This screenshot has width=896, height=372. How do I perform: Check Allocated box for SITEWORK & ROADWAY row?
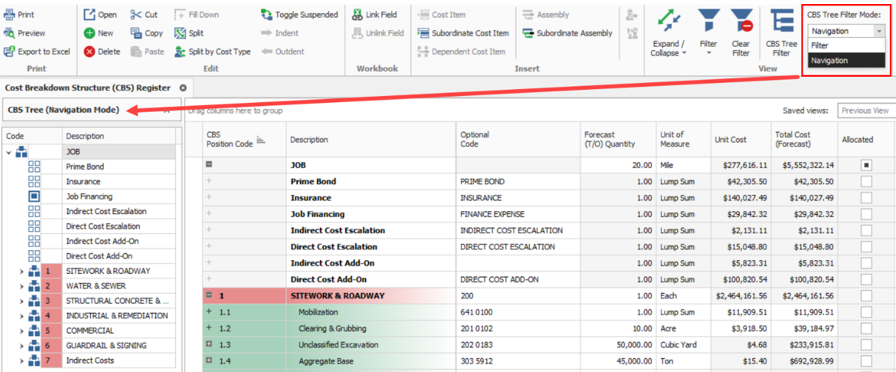pos(866,296)
